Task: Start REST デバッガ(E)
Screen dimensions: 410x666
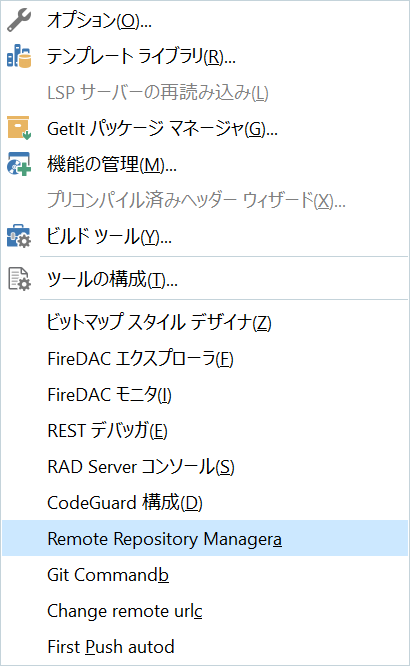Action: click(x=205, y=430)
